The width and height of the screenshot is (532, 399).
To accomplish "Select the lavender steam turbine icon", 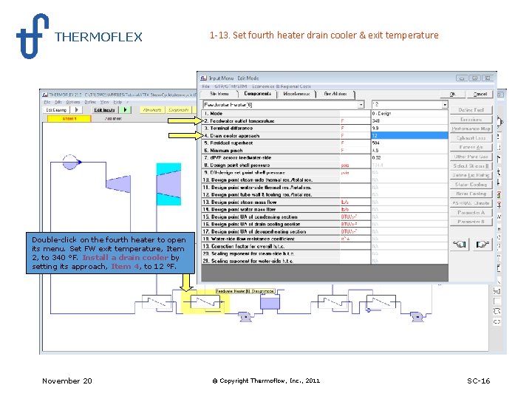I will click(118, 183).
